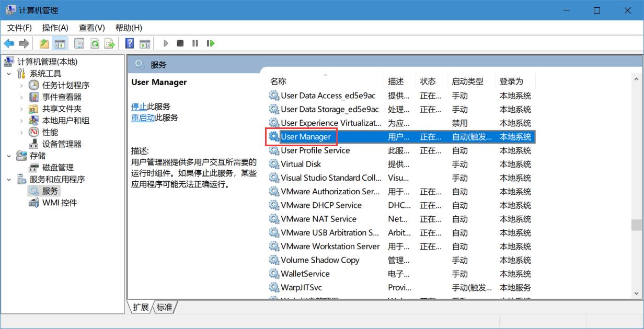Viewport: 644px width, 329px height.
Task: Open the 操作(A) menu
Action: (55, 28)
